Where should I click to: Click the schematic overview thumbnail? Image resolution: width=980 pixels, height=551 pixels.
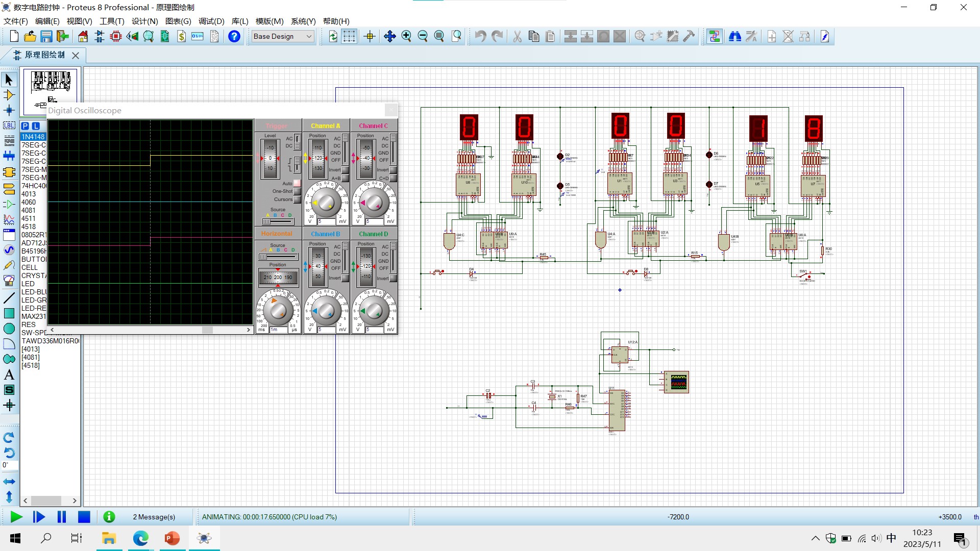[x=50, y=91]
